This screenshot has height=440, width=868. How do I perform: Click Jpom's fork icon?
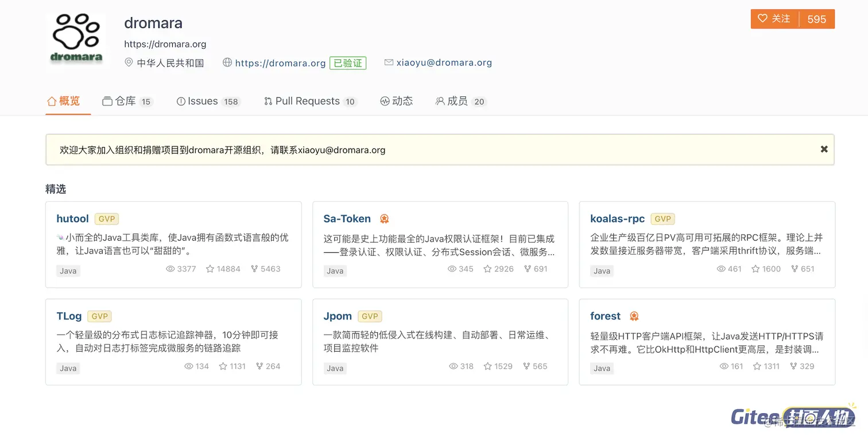[526, 366]
